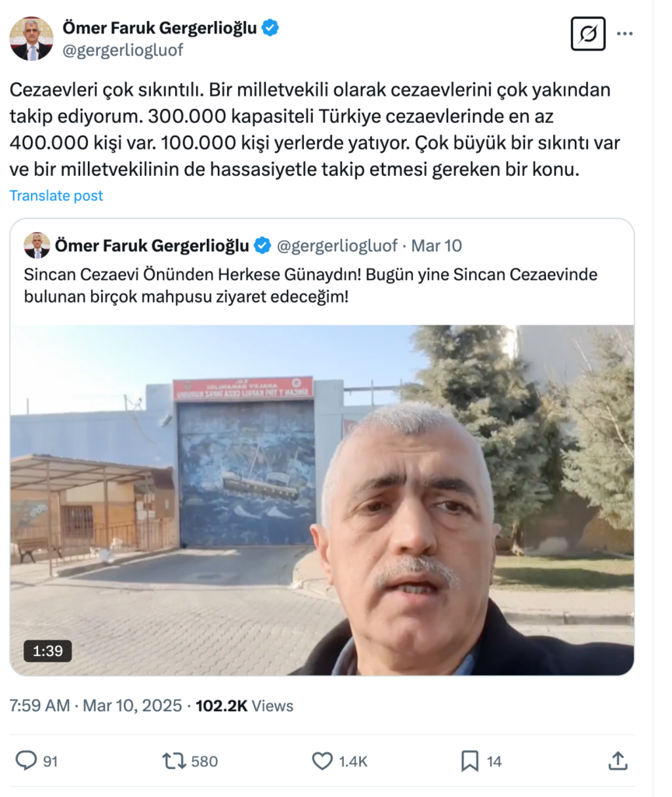Click the share upload icon
Viewport: 672px width, 797px height.
pos(618,761)
